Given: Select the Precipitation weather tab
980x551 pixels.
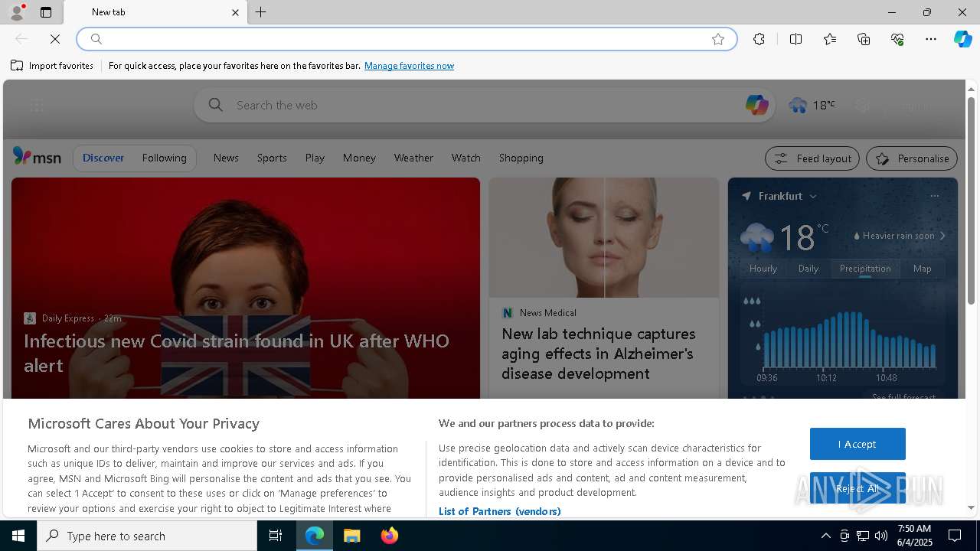Looking at the screenshot, I should tap(865, 269).
